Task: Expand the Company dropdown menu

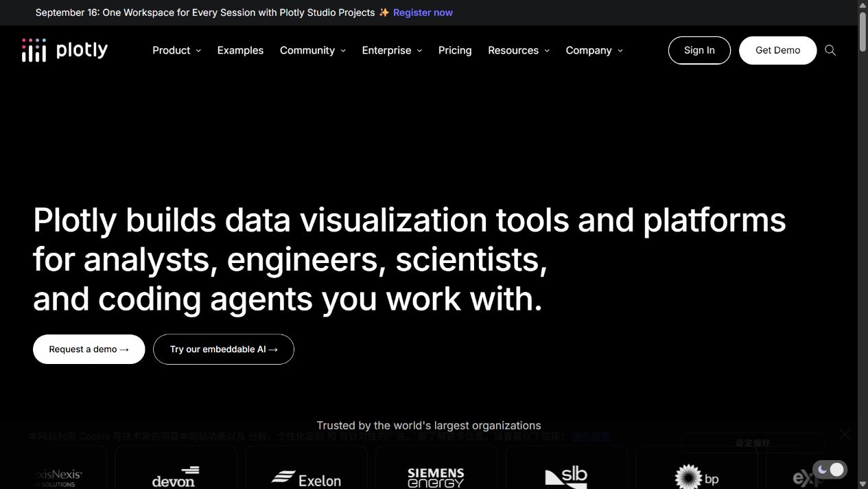Action: tap(594, 50)
